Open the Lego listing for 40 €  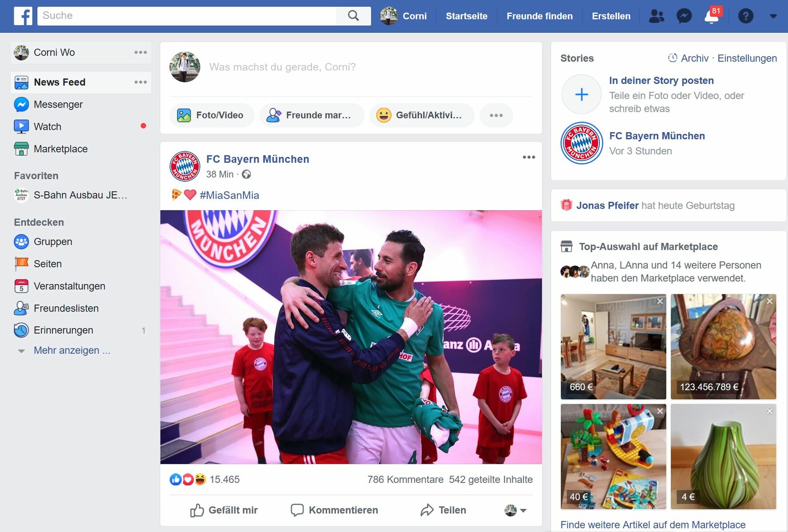(613, 457)
